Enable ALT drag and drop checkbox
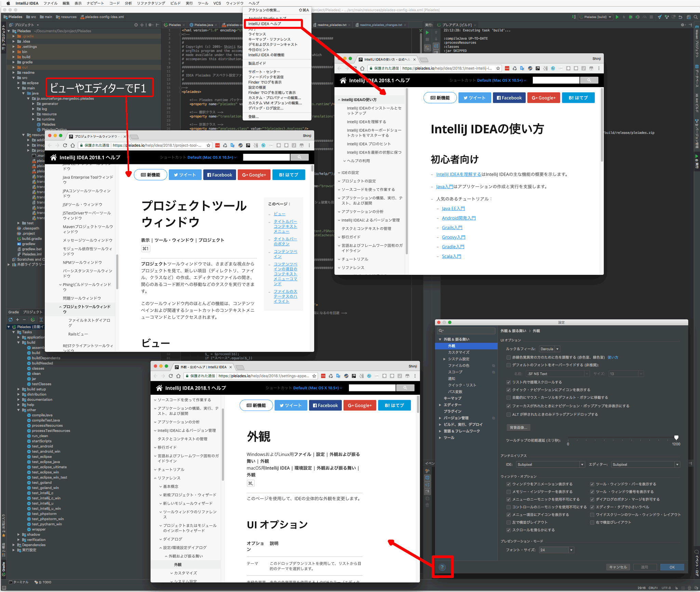 click(509, 414)
